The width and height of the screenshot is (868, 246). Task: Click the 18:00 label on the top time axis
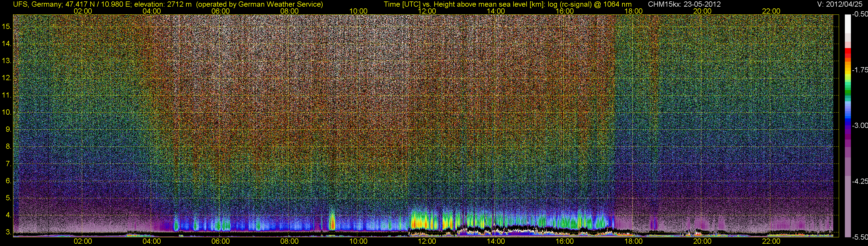coord(633,11)
